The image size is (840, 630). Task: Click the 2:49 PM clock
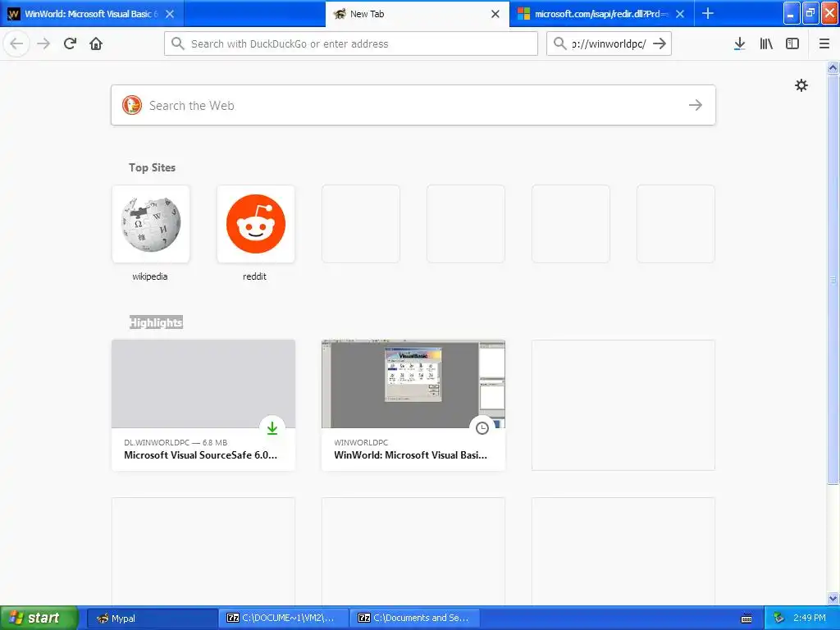point(810,618)
